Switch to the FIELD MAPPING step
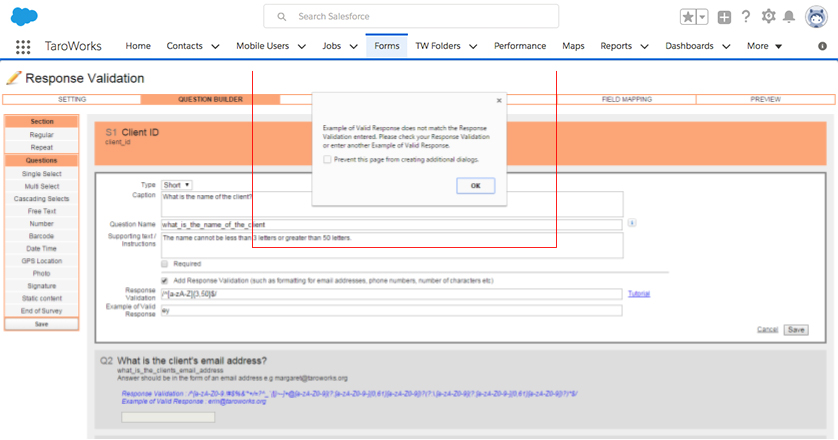 click(627, 99)
